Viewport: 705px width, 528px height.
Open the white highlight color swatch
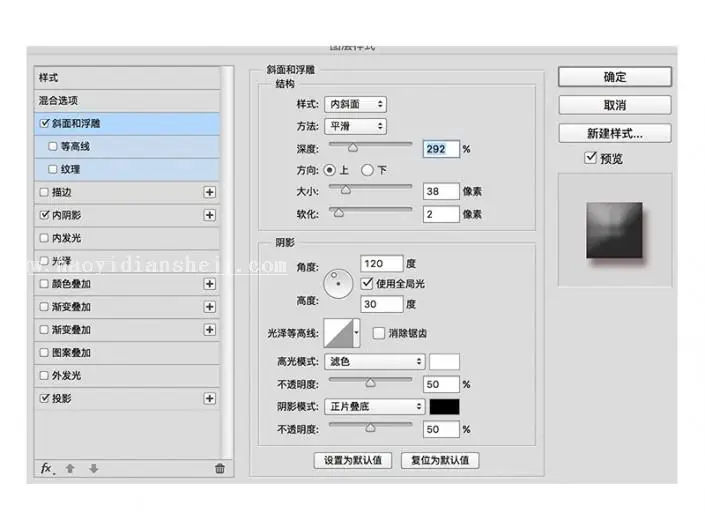point(444,362)
